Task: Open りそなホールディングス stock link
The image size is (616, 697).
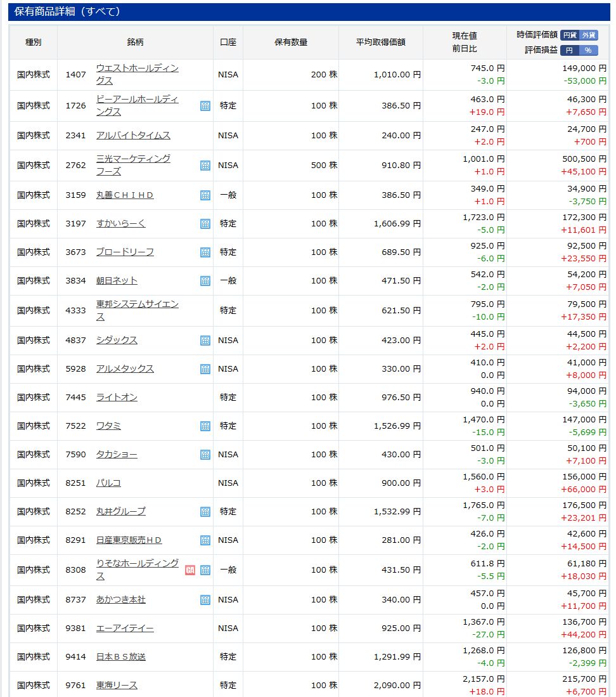Action: pyautogui.click(x=138, y=570)
